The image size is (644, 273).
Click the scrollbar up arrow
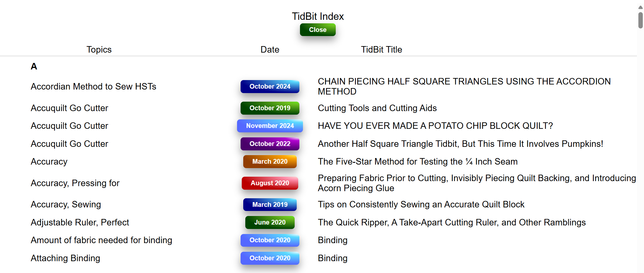click(x=640, y=7)
